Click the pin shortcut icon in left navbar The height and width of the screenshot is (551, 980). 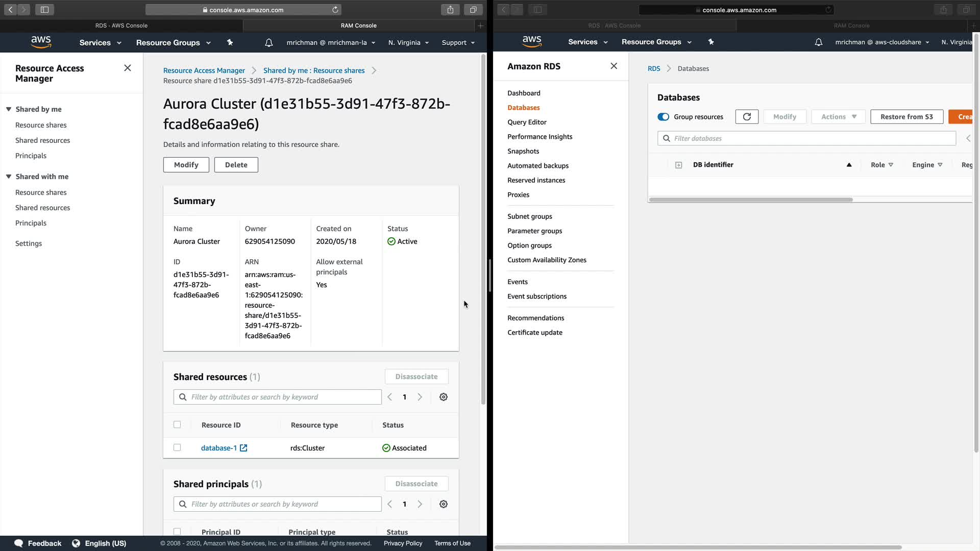tap(230, 43)
